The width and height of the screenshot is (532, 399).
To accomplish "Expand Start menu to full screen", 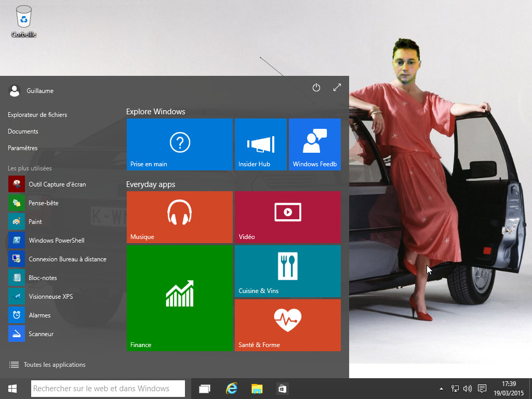I will click(337, 88).
